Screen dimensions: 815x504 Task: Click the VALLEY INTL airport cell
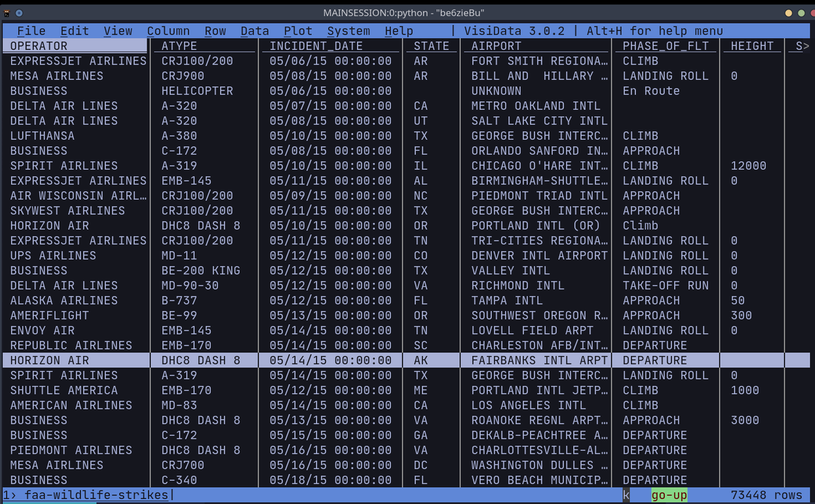click(511, 270)
